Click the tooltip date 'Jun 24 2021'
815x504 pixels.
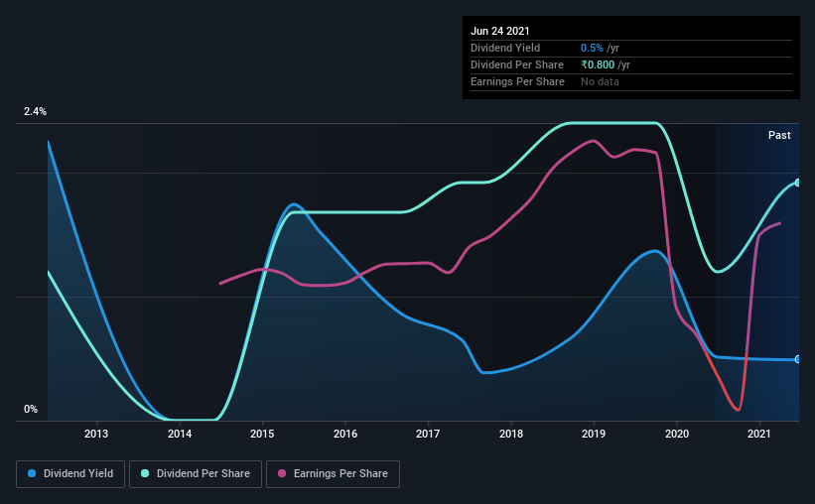click(499, 31)
